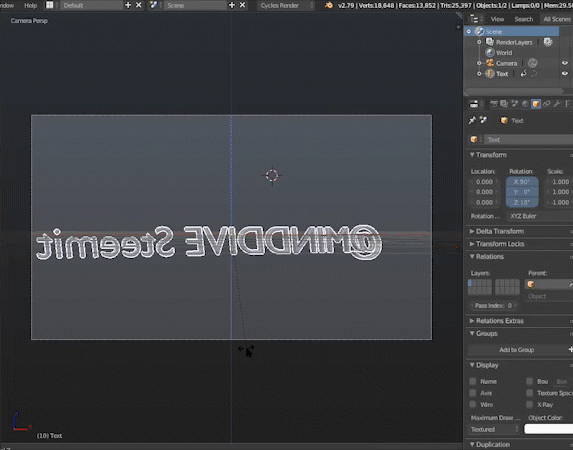Click the render layer data icon beside RenderLayers
This screenshot has height=450, width=573.
coord(547,42)
